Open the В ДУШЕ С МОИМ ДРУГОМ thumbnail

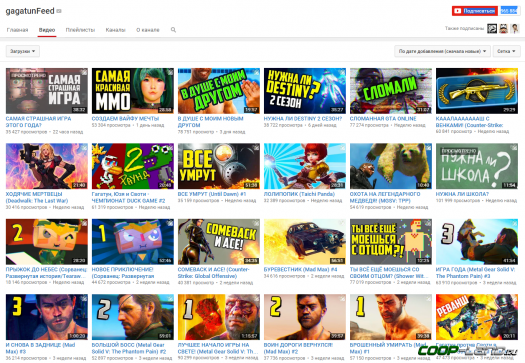219,91
